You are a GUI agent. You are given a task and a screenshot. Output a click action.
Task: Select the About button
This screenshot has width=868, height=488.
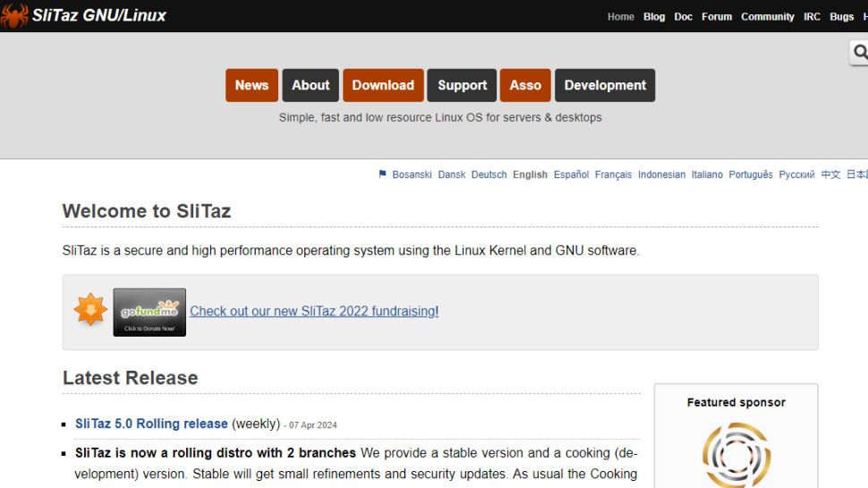[x=311, y=85]
